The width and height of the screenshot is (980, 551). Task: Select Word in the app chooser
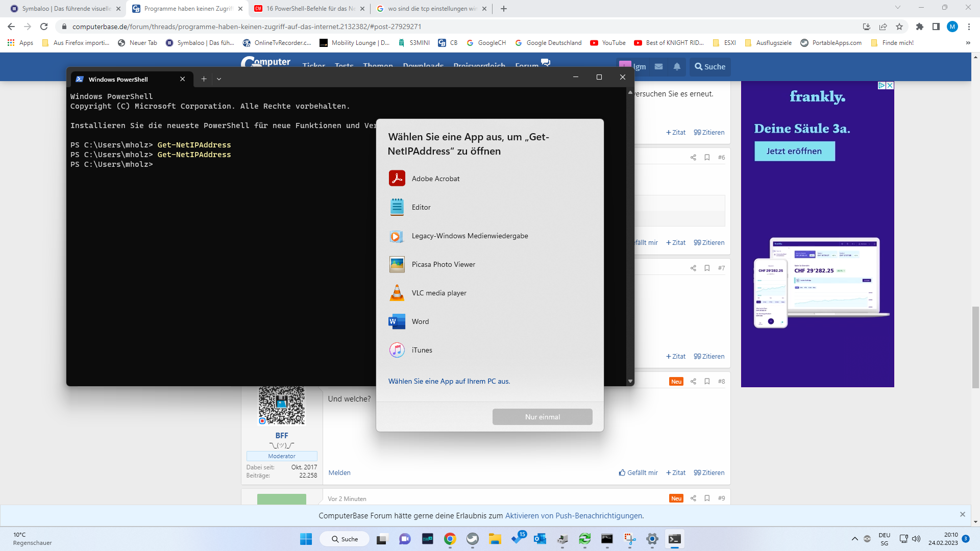pyautogui.click(x=420, y=321)
